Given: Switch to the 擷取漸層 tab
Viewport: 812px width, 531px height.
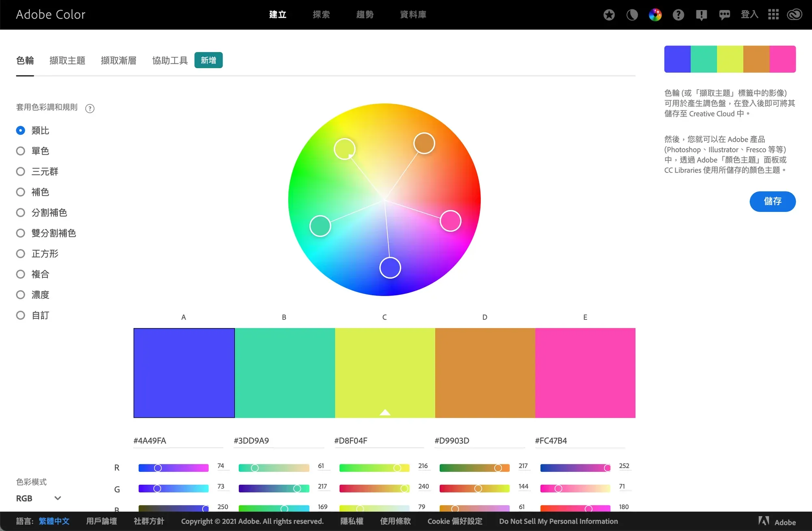Looking at the screenshot, I should 119,60.
